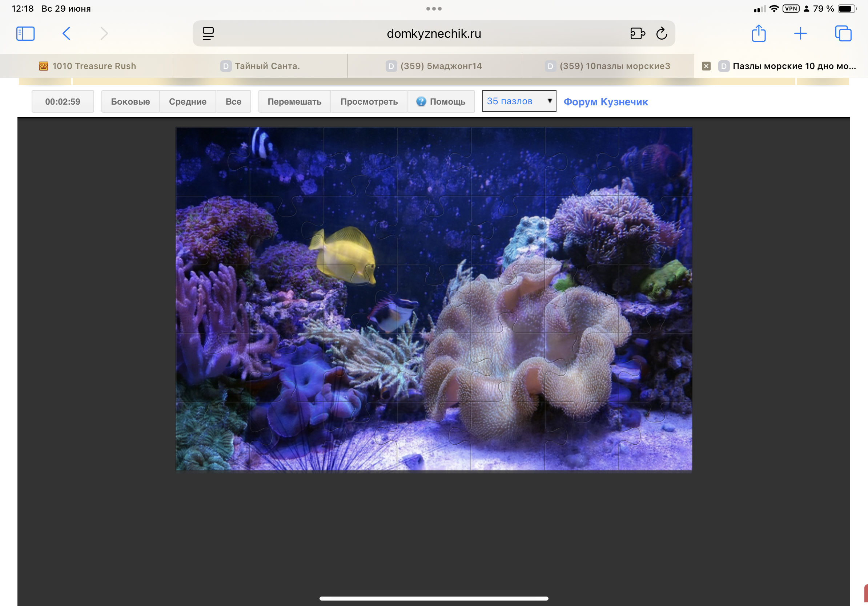Open the Помощь help button
This screenshot has width=868, height=606.
441,102
